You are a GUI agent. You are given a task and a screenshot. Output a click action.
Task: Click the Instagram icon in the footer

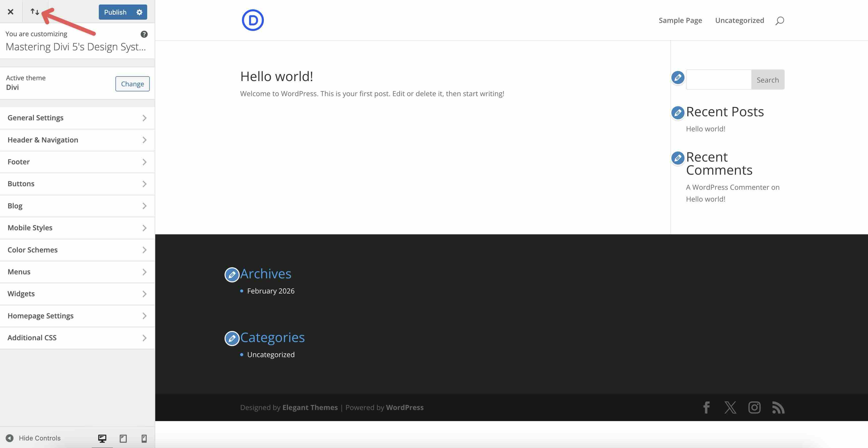click(754, 407)
